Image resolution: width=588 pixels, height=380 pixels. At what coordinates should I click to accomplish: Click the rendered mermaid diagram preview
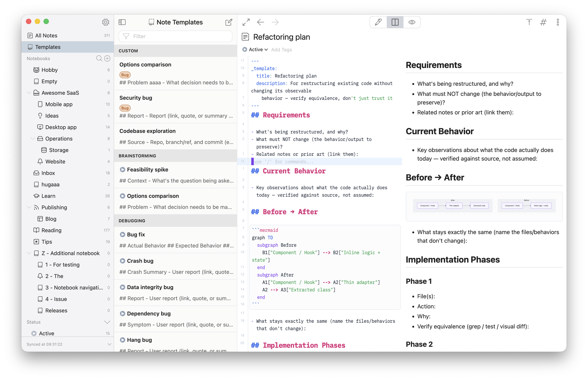click(484, 206)
